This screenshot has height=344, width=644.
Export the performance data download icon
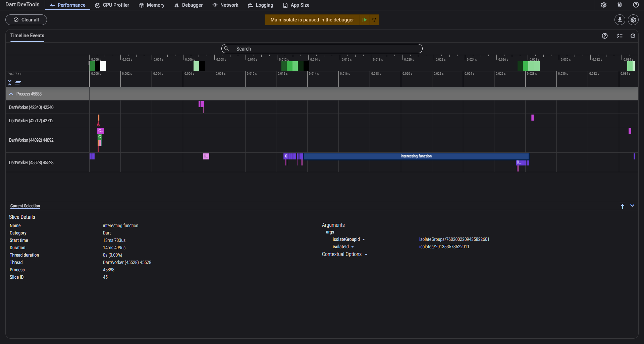pos(620,20)
